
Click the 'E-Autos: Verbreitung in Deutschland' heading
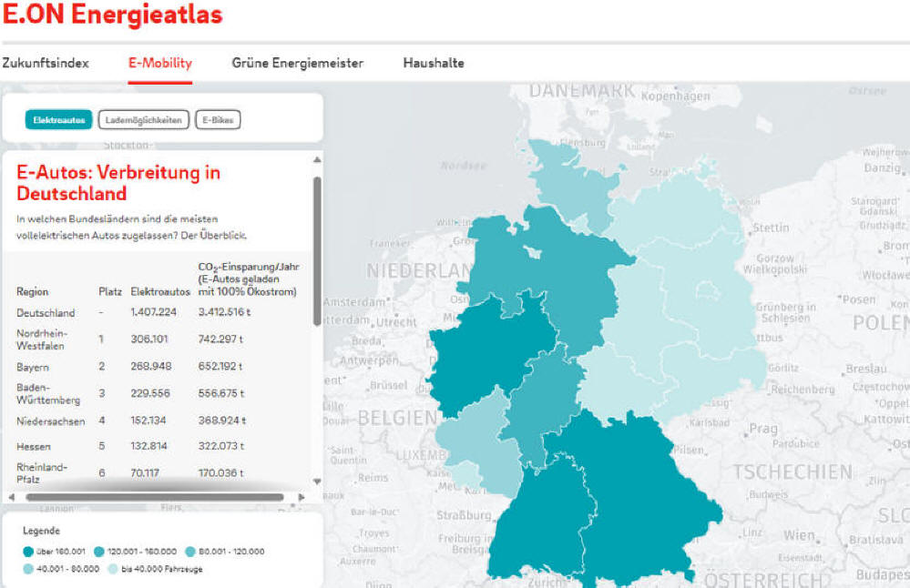coord(118,183)
